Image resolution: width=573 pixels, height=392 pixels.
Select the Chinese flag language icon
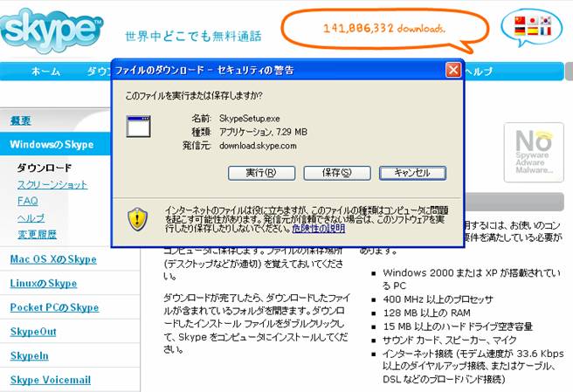click(x=519, y=20)
